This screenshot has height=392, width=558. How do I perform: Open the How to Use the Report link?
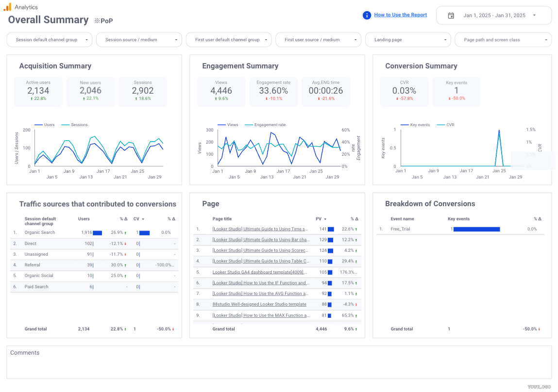[400, 15]
